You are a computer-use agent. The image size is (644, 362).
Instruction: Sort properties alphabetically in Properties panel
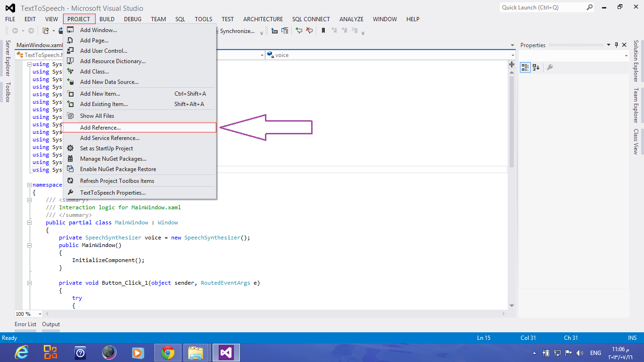pyautogui.click(x=536, y=67)
